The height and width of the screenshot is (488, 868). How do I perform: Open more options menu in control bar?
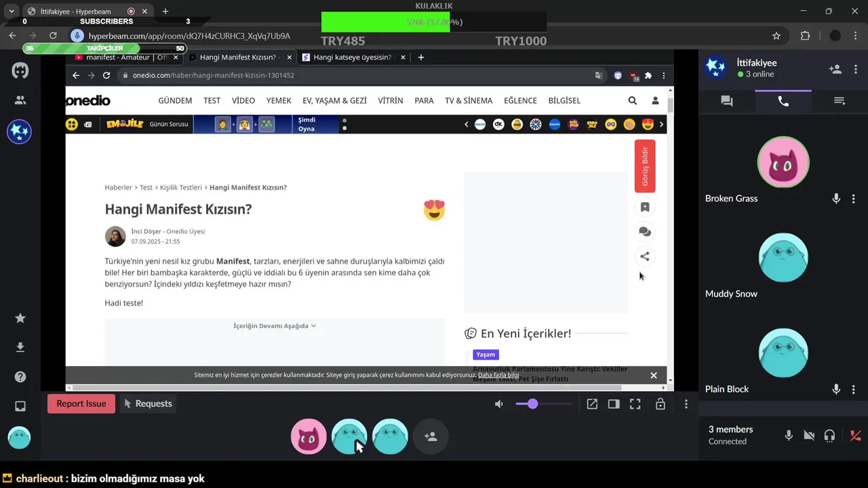click(x=686, y=404)
